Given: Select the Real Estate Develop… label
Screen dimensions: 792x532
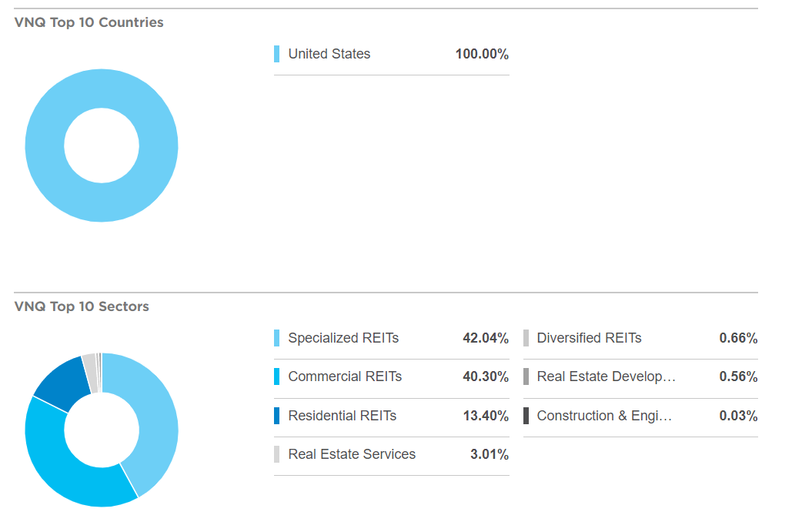Looking at the screenshot, I should tap(607, 376).
